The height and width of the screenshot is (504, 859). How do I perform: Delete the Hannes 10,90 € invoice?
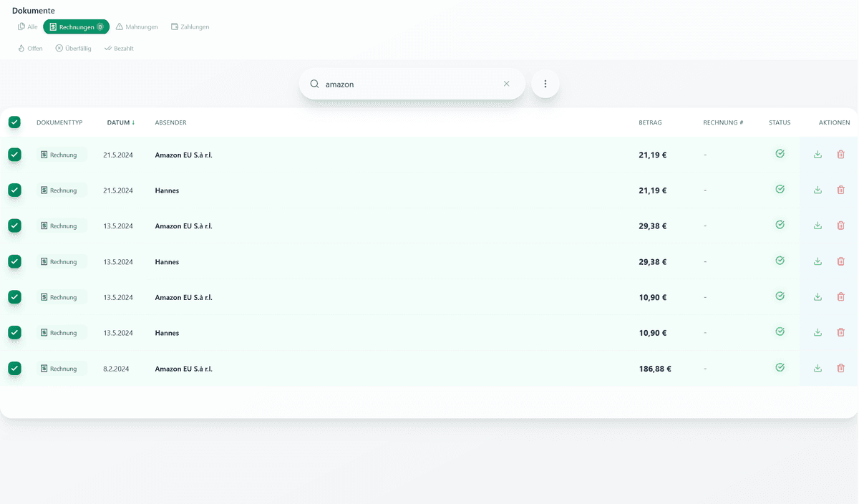coord(840,332)
